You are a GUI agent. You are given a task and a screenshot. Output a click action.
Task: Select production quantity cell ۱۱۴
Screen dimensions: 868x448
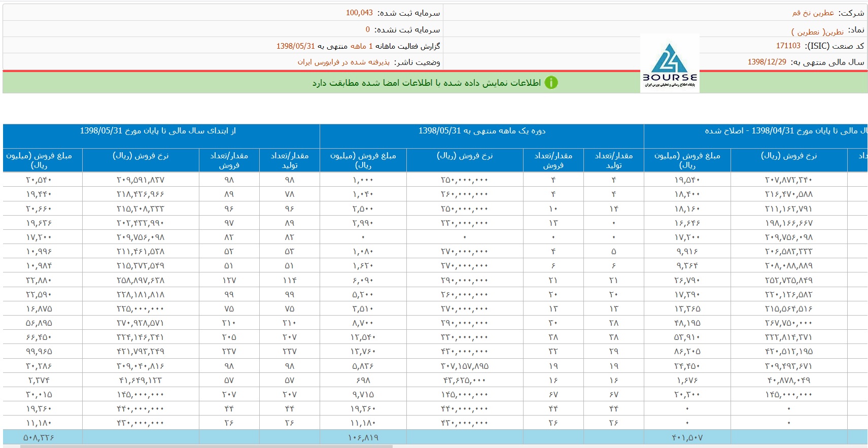[x=290, y=280]
